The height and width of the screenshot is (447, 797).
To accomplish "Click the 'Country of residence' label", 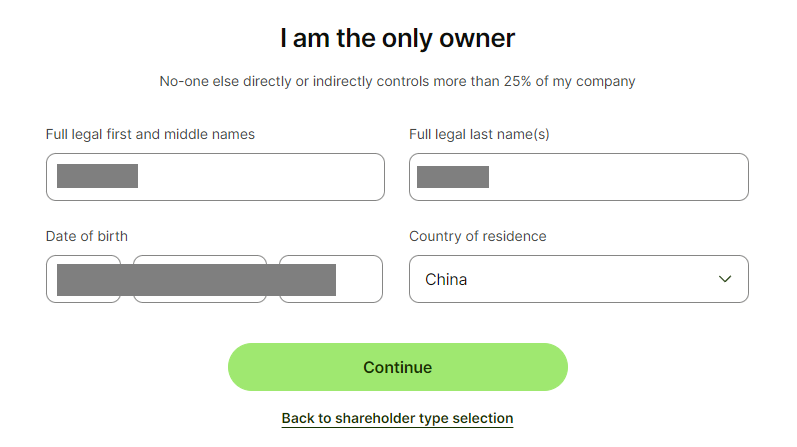I will [x=478, y=236].
